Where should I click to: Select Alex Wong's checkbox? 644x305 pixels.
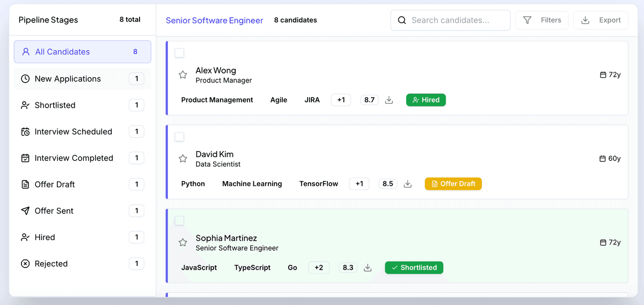179,53
